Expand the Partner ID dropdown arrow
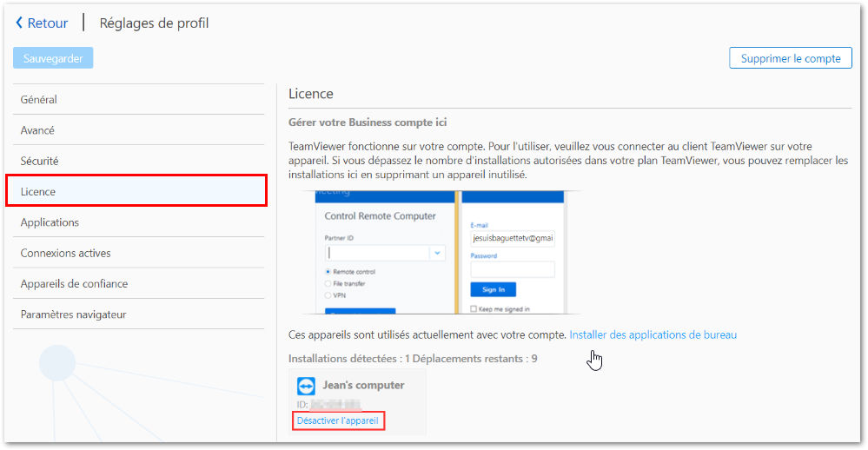The height and width of the screenshot is (450, 868). [x=437, y=253]
